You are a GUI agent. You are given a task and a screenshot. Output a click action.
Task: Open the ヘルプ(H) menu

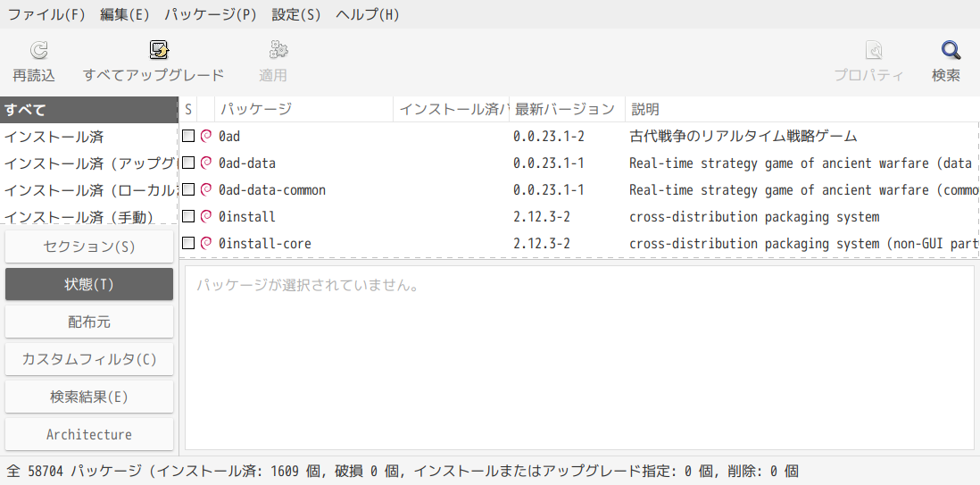point(368,14)
